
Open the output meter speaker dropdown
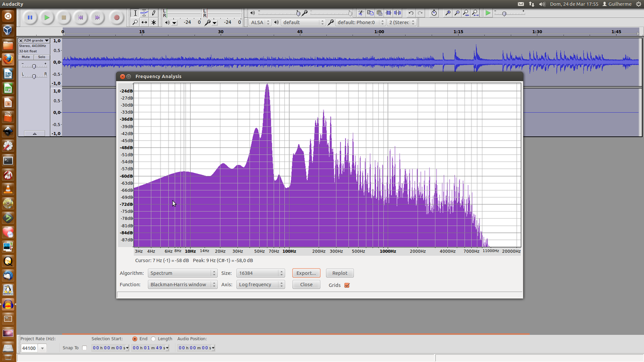pos(174,23)
